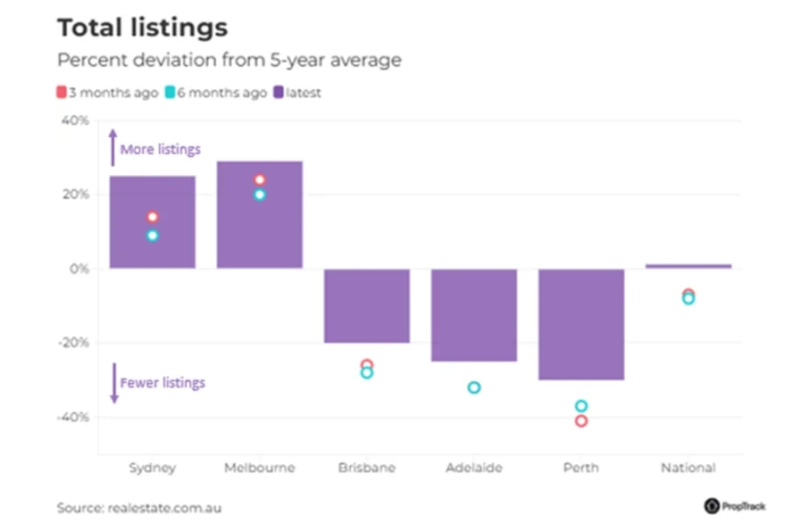Toggle the 6 months ago legend swatch
This screenshot has height=532, width=792.
[171, 93]
